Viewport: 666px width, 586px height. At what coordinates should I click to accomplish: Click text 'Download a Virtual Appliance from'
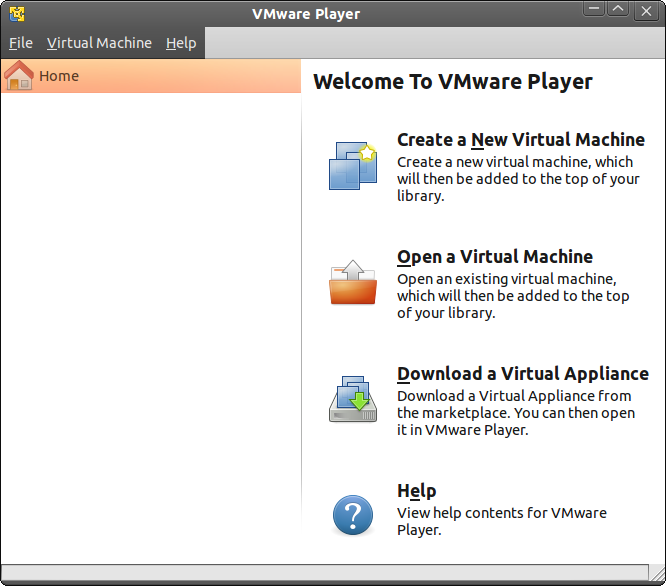click(514, 396)
